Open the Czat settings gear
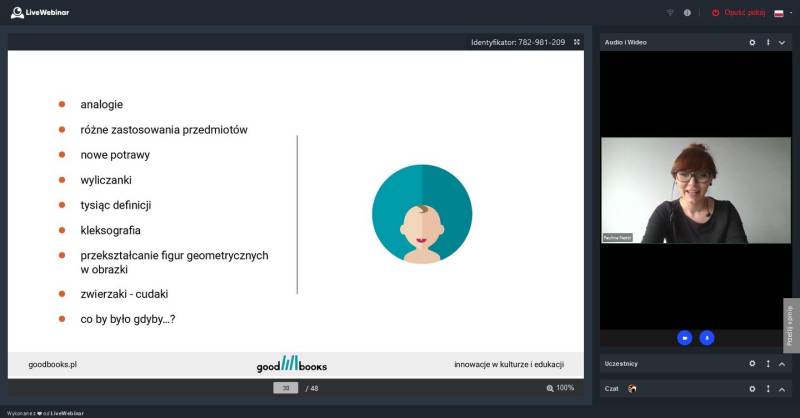Viewport: 800px width, 418px height. (x=752, y=388)
